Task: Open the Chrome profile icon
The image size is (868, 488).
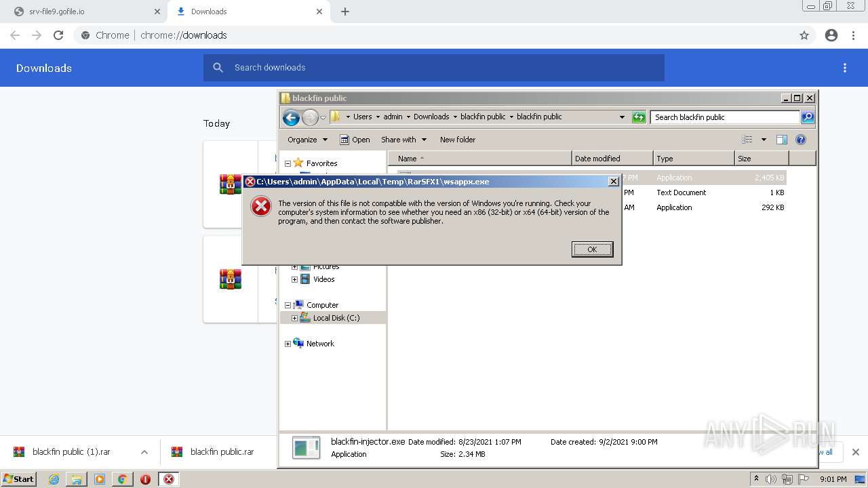Action: (x=831, y=35)
